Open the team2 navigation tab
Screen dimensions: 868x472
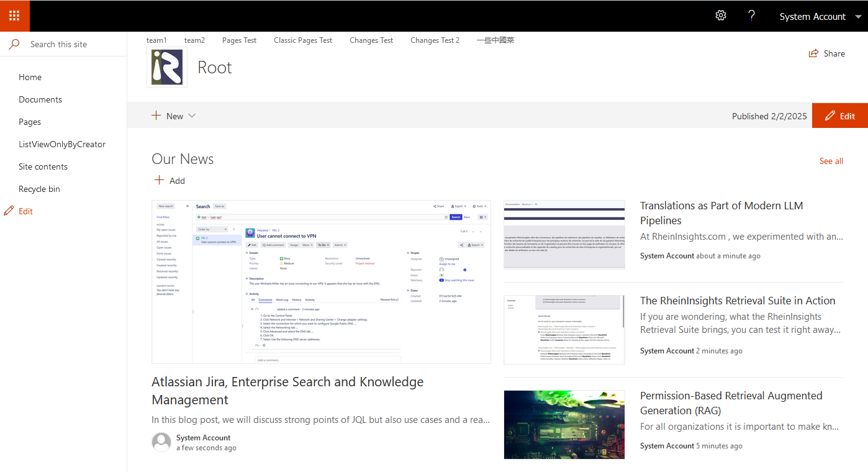point(194,40)
